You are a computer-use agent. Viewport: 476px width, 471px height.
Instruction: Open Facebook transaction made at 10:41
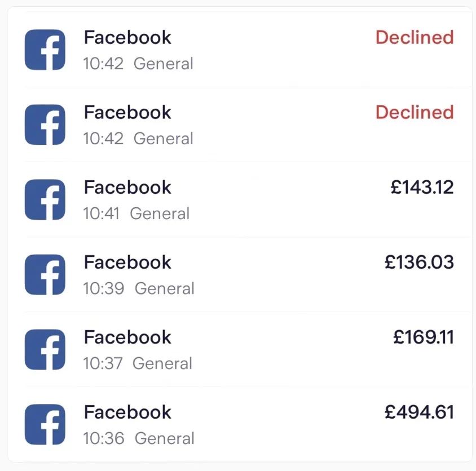(127, 188)
